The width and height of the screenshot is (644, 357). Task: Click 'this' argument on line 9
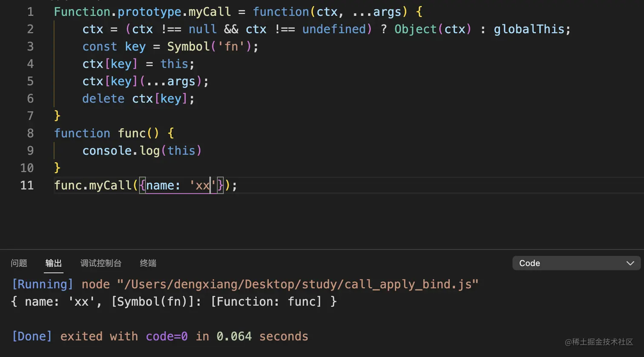(181, 151)
